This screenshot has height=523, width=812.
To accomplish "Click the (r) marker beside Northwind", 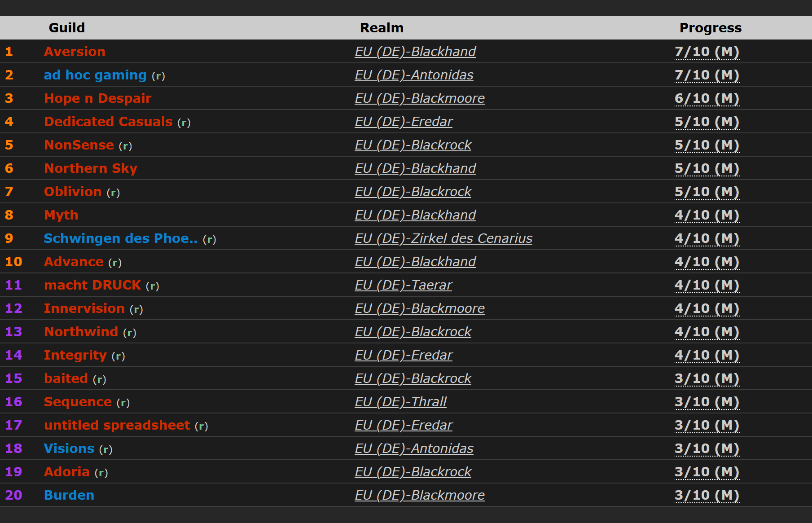I will [x=129, y=333].
